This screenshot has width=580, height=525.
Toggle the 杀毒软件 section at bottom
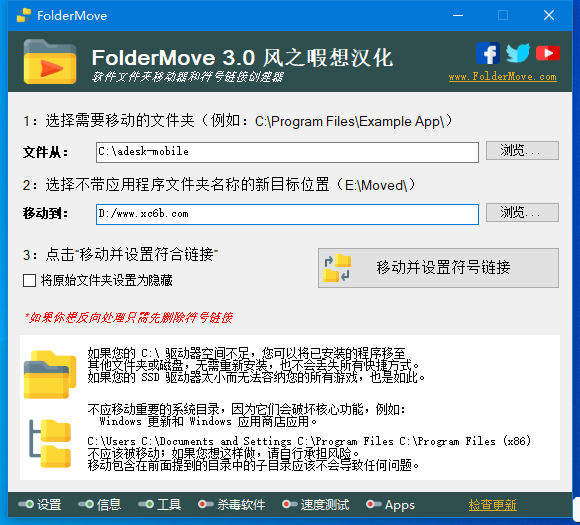point(232,505)
